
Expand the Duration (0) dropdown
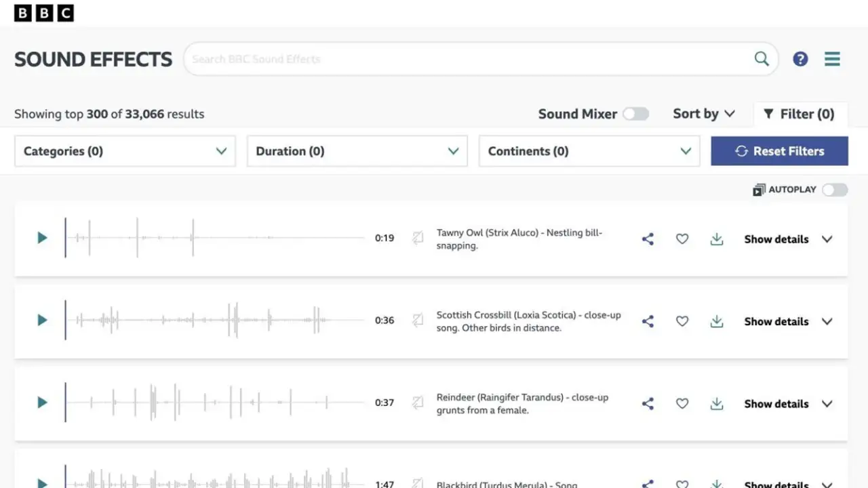point(357,151)
